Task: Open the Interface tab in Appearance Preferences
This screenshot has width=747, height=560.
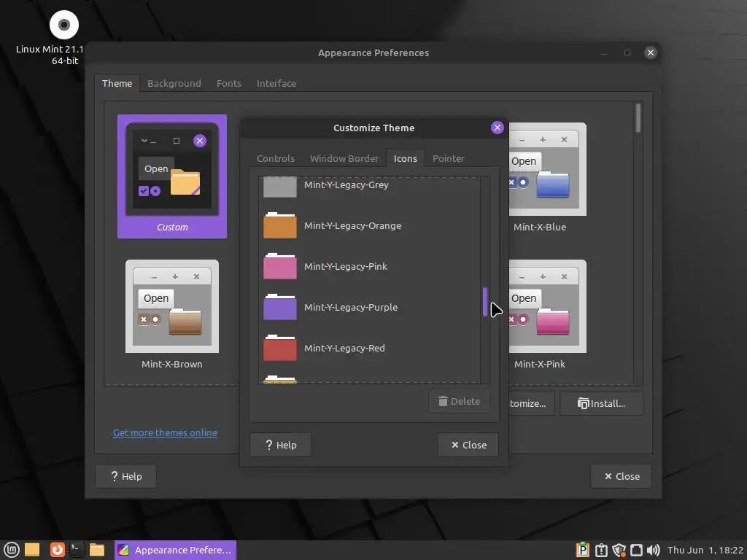Action: 276,83
